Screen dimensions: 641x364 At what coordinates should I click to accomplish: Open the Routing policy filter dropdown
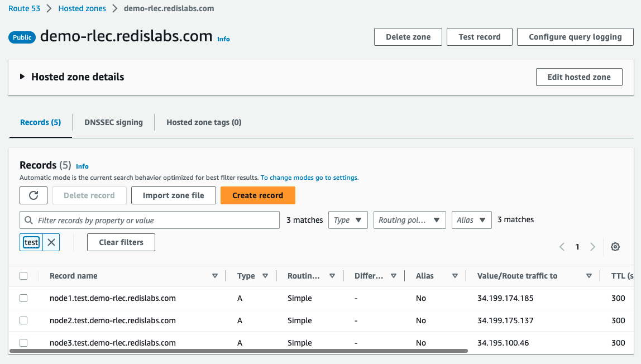pyautogui.click(x=409, y=220)
